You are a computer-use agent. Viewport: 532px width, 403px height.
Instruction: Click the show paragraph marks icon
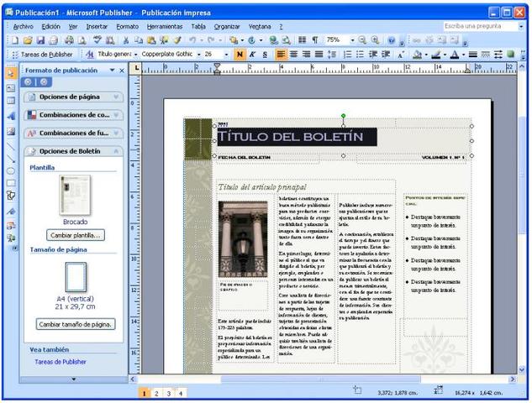click(x=314, y=39)
